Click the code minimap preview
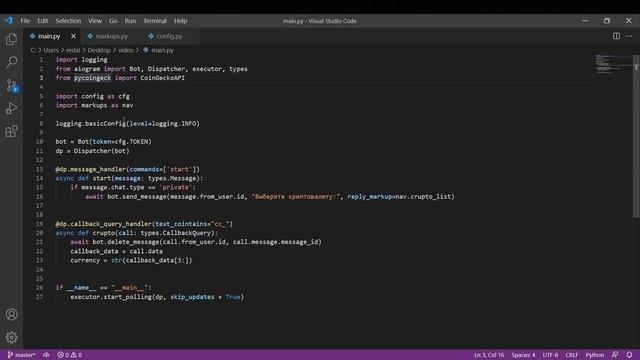Viewport: 640px width, 360px height. (x=612, y=64)
